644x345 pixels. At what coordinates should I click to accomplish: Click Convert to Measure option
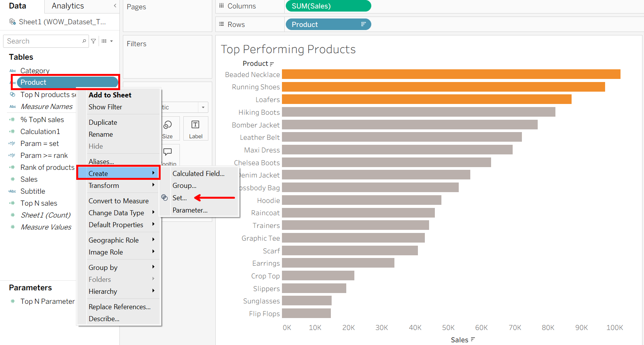point(118,201)
